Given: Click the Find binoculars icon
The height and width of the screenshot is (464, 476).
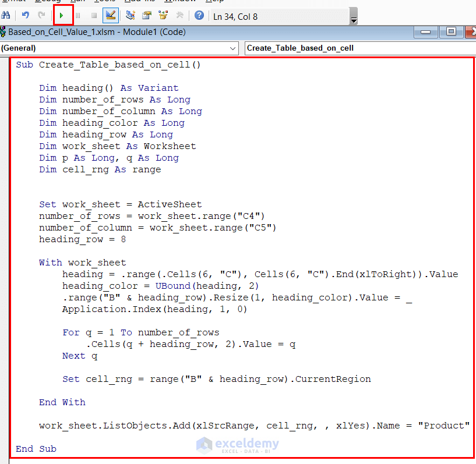Looking at the screenshot, I should coord(5,15).
